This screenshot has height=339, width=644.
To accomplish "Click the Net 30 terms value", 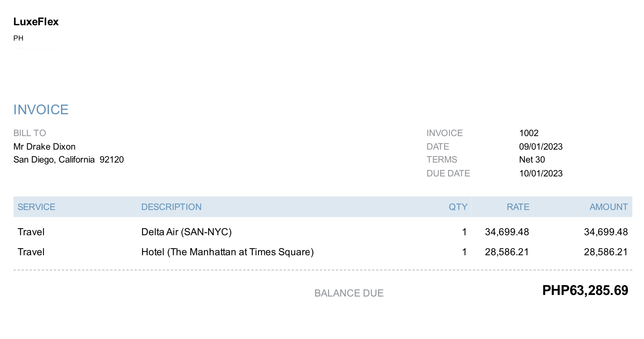I will (532, 160).
